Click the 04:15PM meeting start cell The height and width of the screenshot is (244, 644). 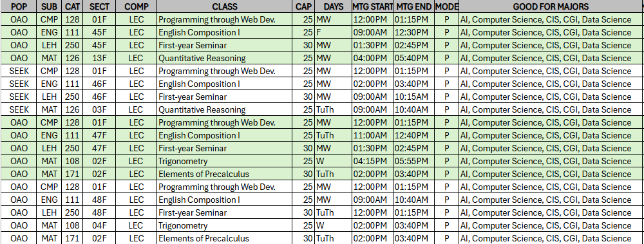point(372,161)
